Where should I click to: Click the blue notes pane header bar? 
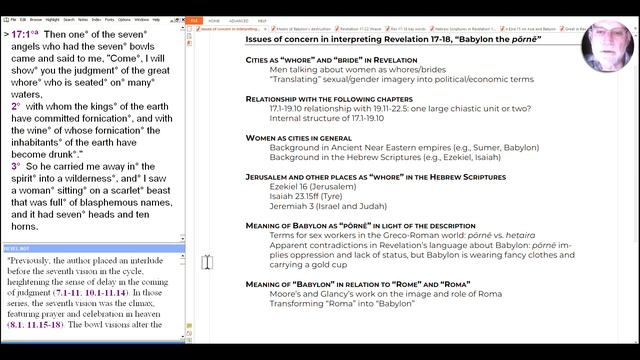(x=93, y=248)
